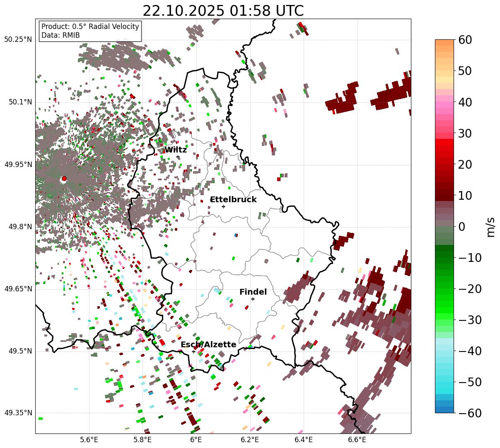Click the colorbar 60 tick label
This screenshot has height=448, width=500.
coord(464,40)
